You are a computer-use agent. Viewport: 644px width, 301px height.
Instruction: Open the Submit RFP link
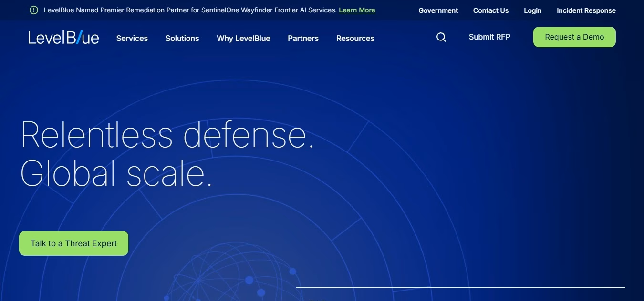point(489,37)
